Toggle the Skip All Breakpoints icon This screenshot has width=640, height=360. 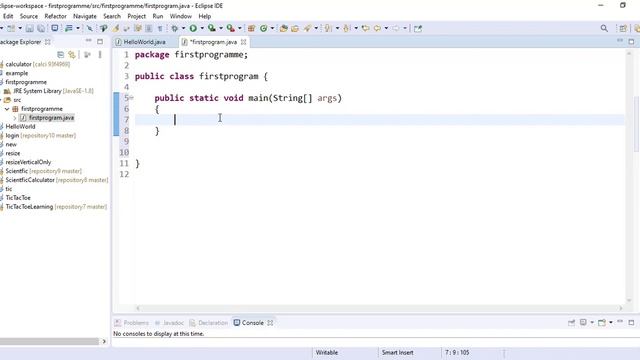pyautogui.click(x=89, y=28)
